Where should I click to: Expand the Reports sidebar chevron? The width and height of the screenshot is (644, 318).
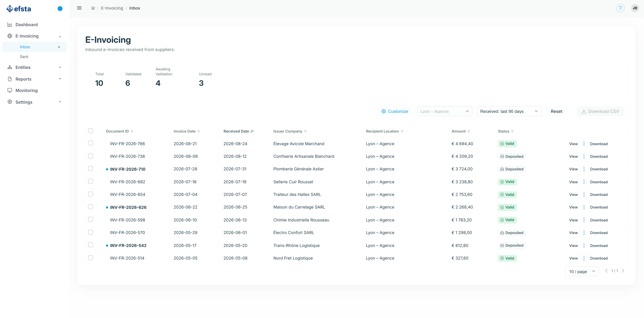point(60,79)
